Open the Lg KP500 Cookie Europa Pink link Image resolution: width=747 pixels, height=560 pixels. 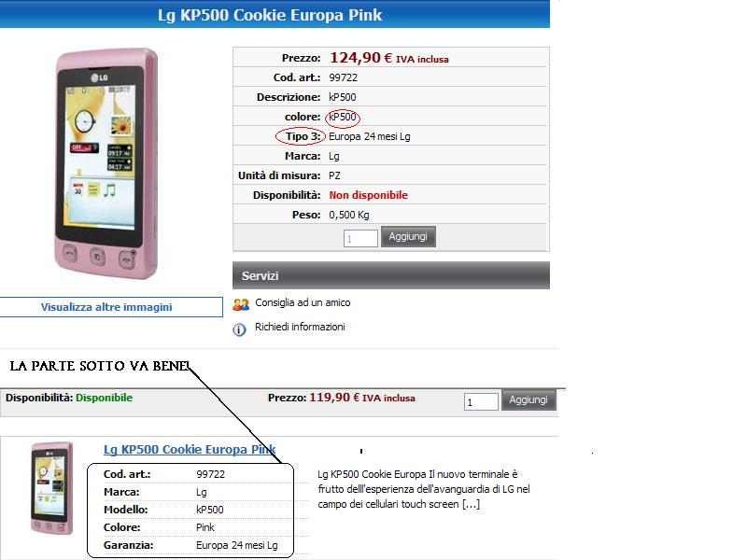point(190,450)
